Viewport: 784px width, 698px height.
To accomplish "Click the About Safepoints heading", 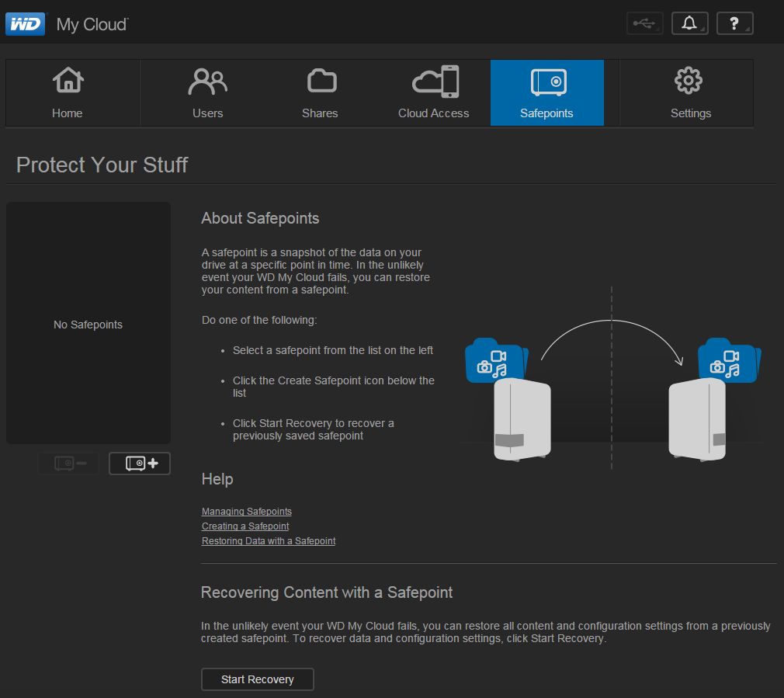I will pos(260,218).
